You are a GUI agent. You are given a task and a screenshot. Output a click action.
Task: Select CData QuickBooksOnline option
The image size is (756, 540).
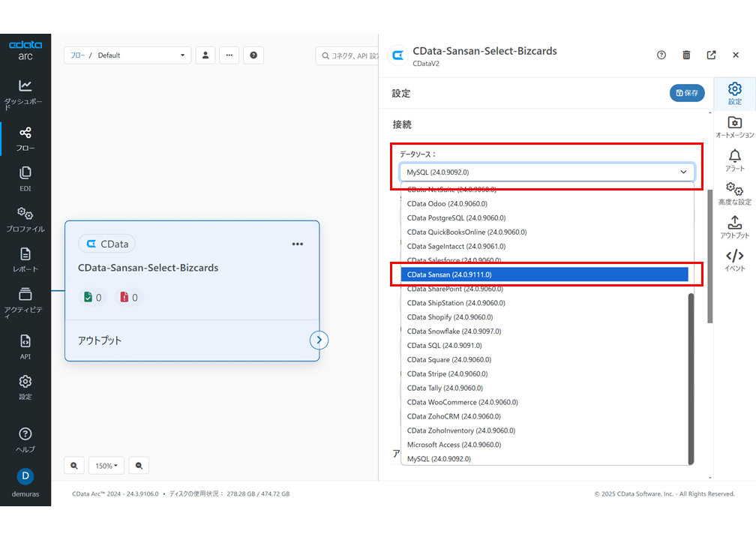point(544,232)
